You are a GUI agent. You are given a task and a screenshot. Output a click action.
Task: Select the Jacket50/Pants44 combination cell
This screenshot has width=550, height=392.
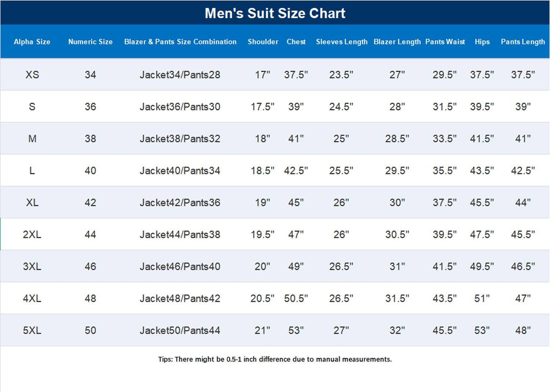(x=180, y=330)
